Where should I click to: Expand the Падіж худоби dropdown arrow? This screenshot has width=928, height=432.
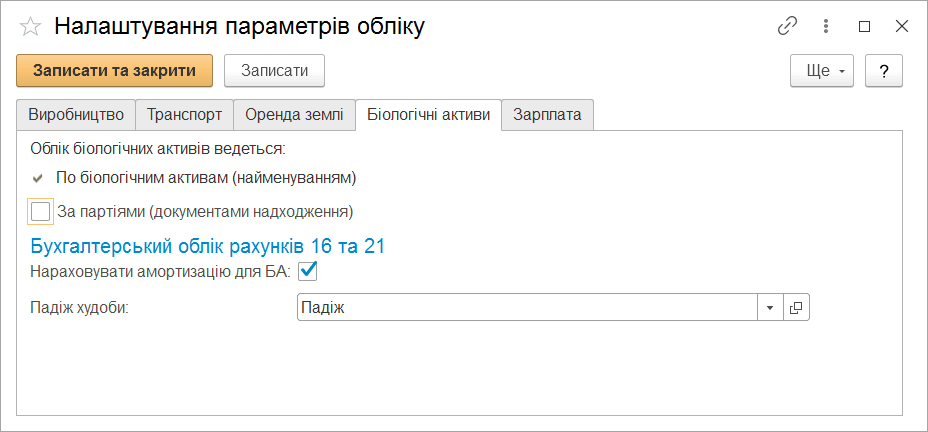point(770,308)
